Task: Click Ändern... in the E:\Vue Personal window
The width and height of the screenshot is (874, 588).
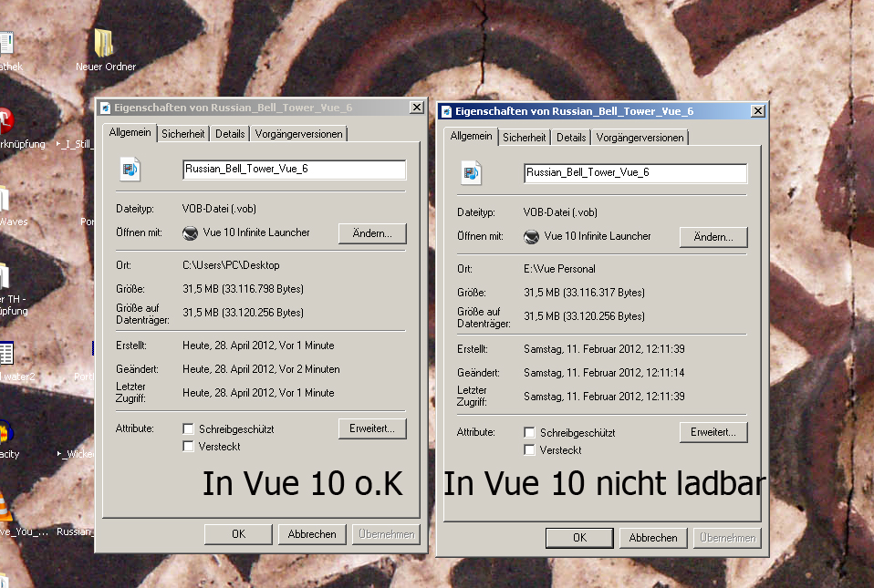Action: pyautogui.click(x=713, y=237)
